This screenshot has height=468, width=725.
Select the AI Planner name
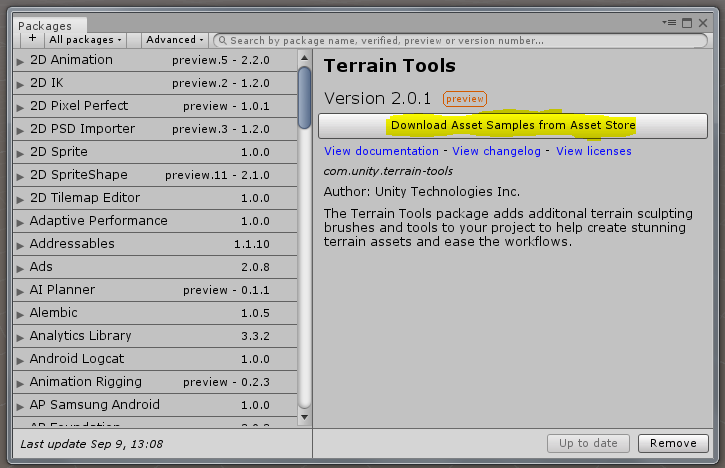[62, 289]
